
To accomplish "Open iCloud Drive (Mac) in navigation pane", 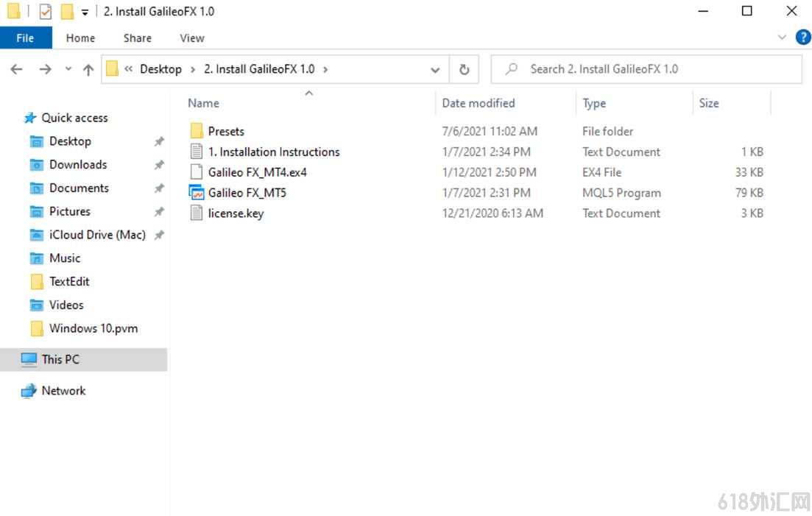I will [97, 235].
